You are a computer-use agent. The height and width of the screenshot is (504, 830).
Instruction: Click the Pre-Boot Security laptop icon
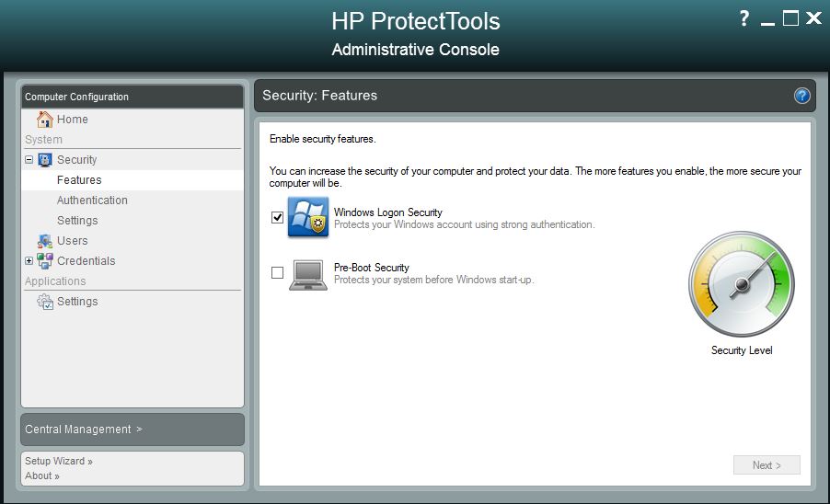tap(308, 275)
